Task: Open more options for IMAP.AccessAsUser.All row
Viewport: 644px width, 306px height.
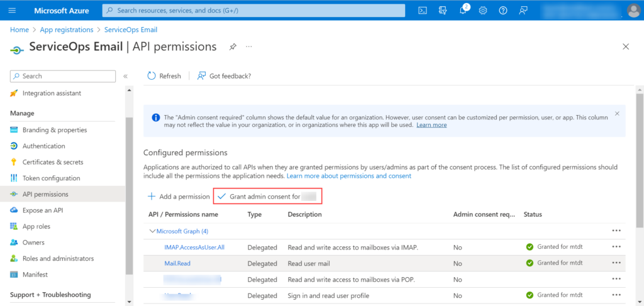Action: [x=616, y=247]
